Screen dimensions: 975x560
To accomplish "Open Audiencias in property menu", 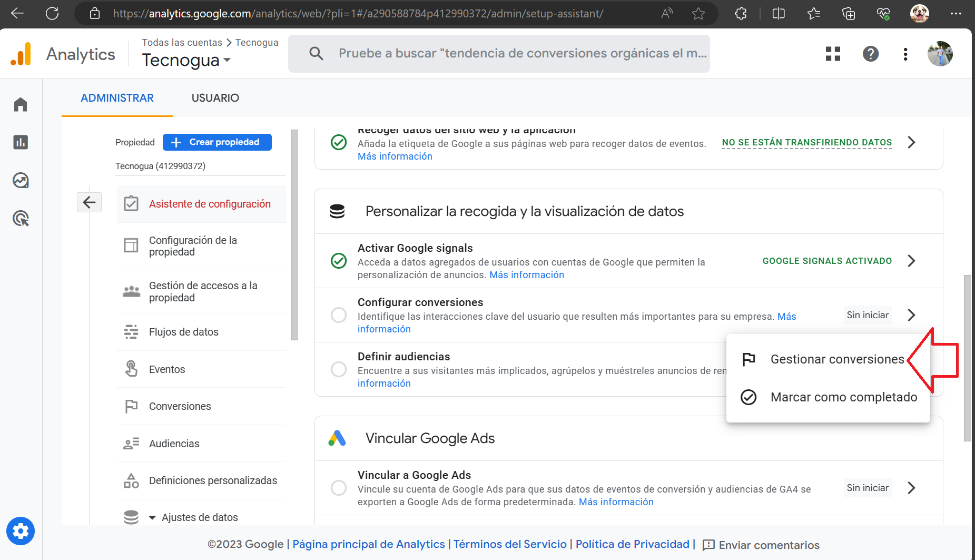I will 201,444.
